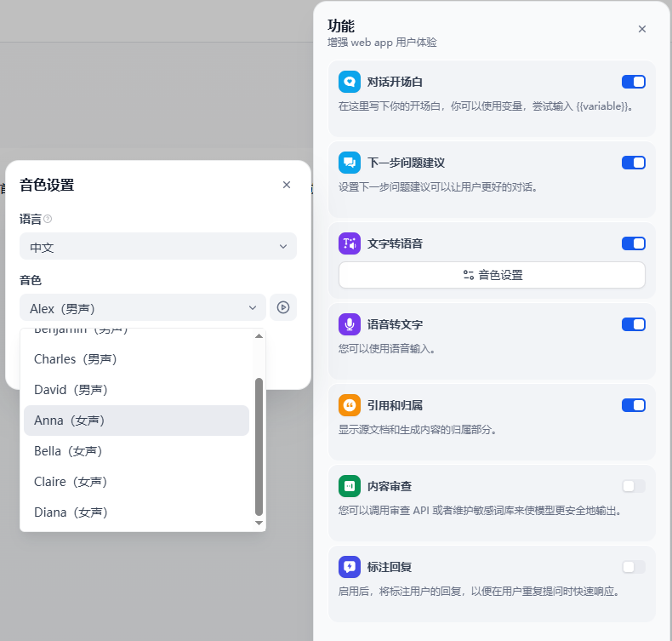Click the 语音转文字 microphone icon
672x641 pixels.
[350, 324]
